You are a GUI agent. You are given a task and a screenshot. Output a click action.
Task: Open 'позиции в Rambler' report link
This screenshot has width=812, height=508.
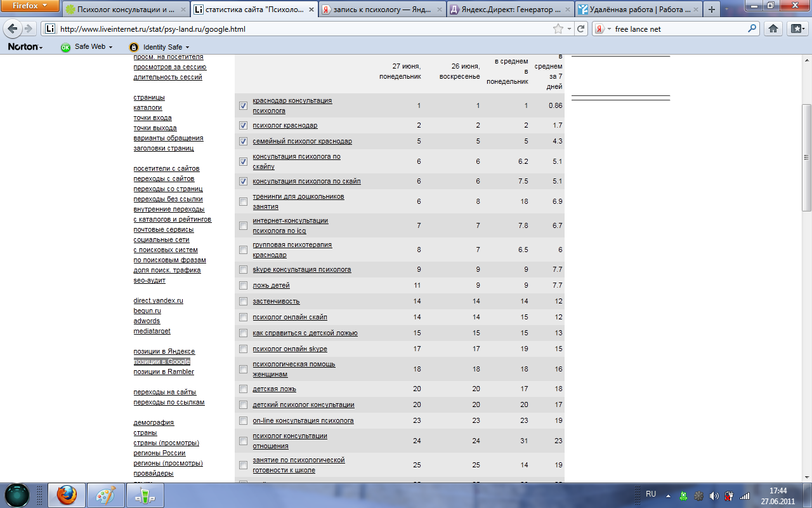164,372
